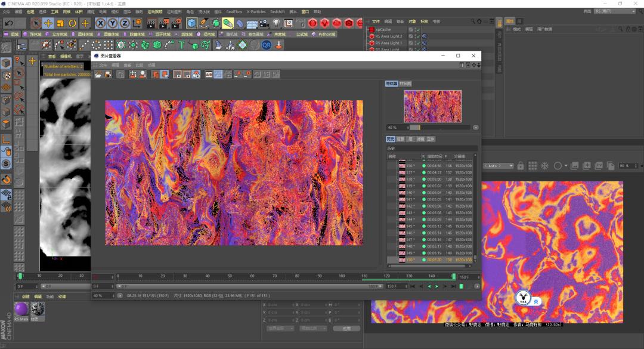Select the frame 150 entry in render history

tap(411, 260)
